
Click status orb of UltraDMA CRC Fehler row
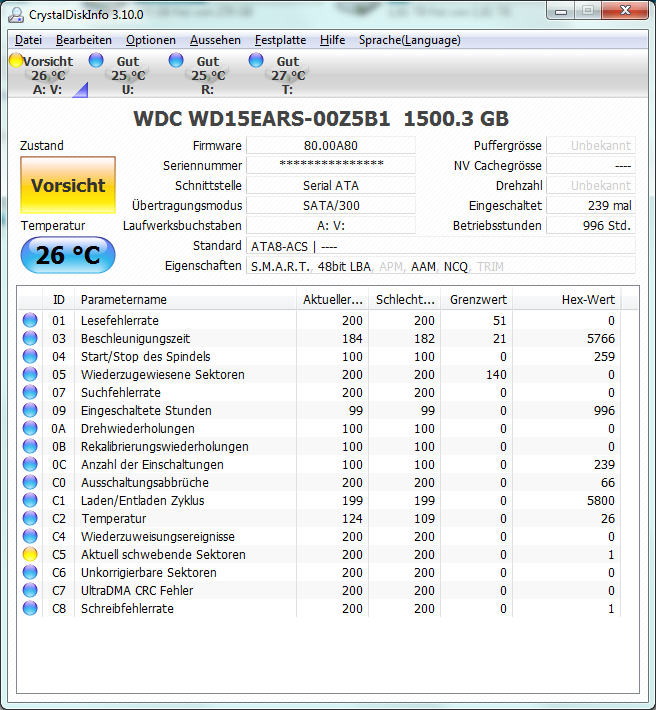pos(30,590)
